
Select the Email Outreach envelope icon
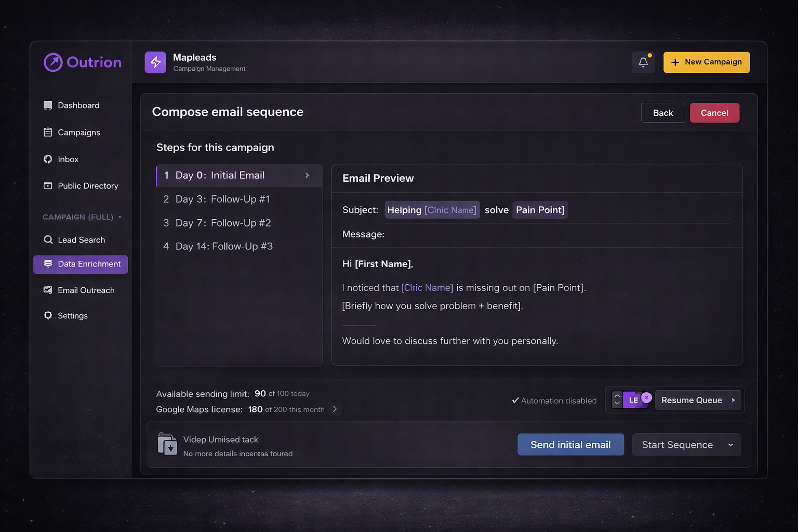pos(48,290)
